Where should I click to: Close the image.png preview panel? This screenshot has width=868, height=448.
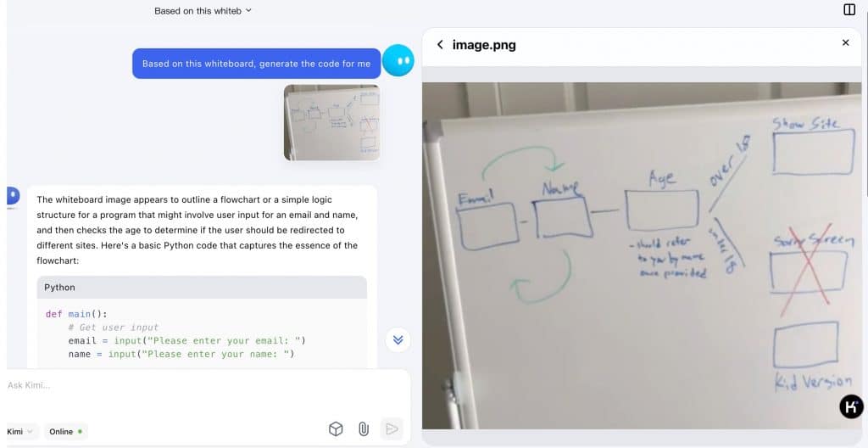coord(845,42)
